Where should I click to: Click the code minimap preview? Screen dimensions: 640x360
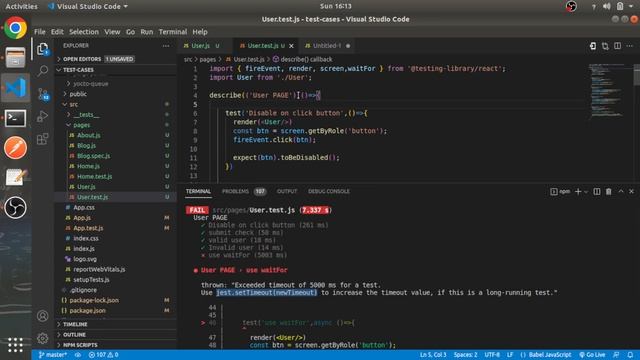click(608, 91)
